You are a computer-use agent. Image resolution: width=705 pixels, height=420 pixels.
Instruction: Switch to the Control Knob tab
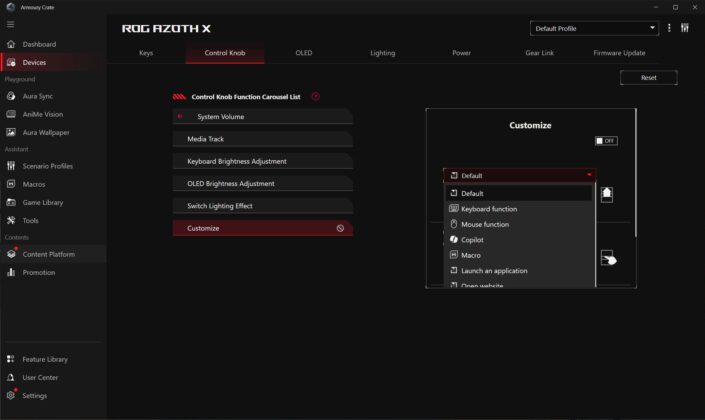tap(225, 53)
